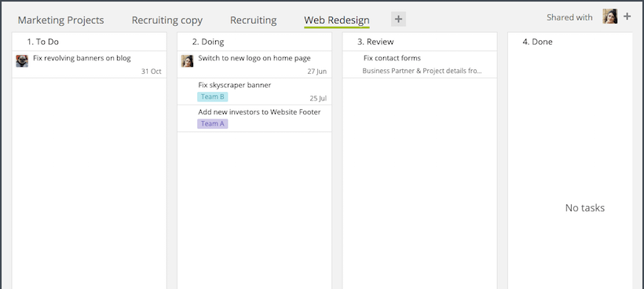Viewport: 644px width, 289px height.
Task: Switch to the Marketing Projects tab
Action: click(x=60, y=20)
